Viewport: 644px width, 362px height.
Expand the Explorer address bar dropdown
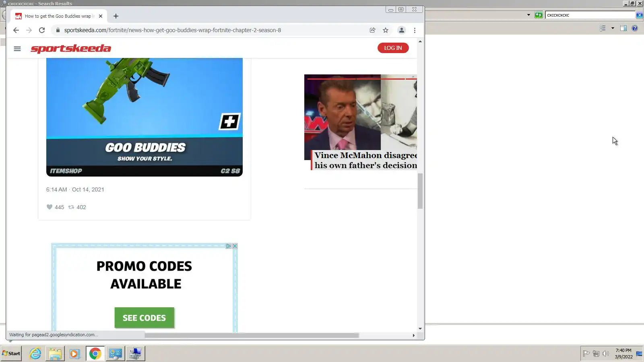click(x=528, y=15)
